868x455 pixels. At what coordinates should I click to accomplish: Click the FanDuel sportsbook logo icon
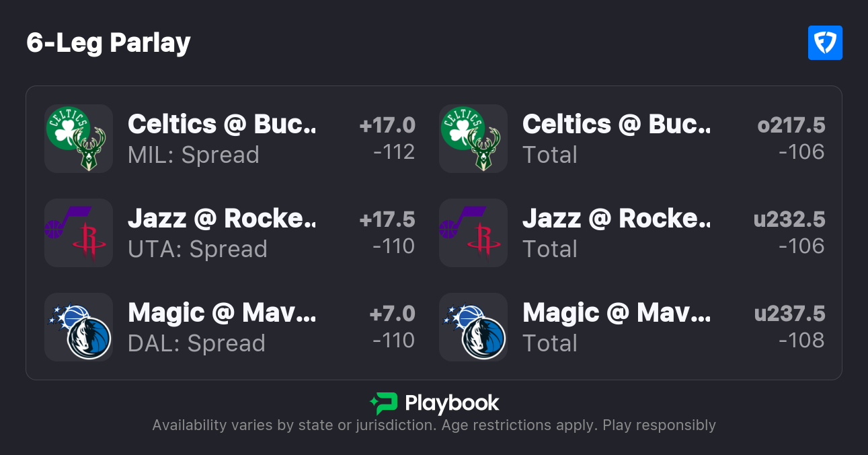(x=825, y=43)
